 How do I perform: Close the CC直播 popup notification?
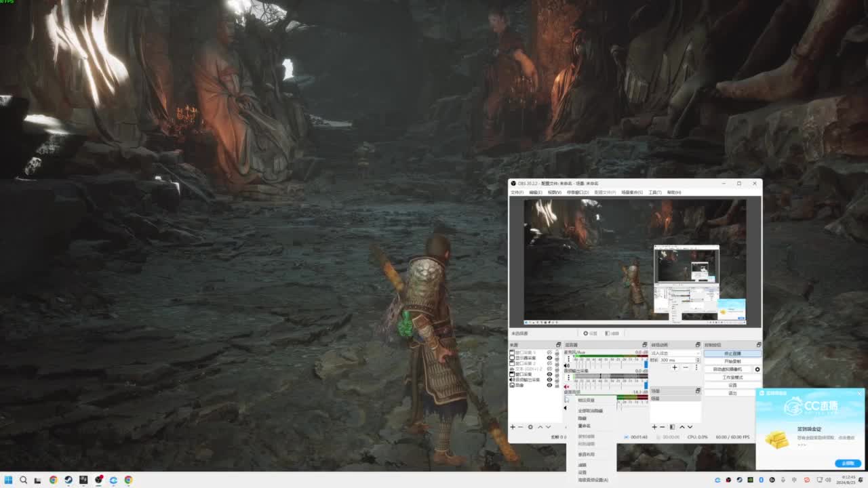[x=860, y=393]
